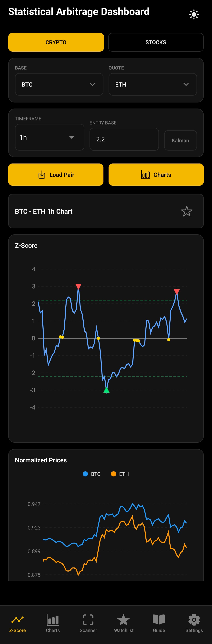212x644 pixels.
Task: Open the Watchlist star icon in bottom navigation
Action: point(123,619)
